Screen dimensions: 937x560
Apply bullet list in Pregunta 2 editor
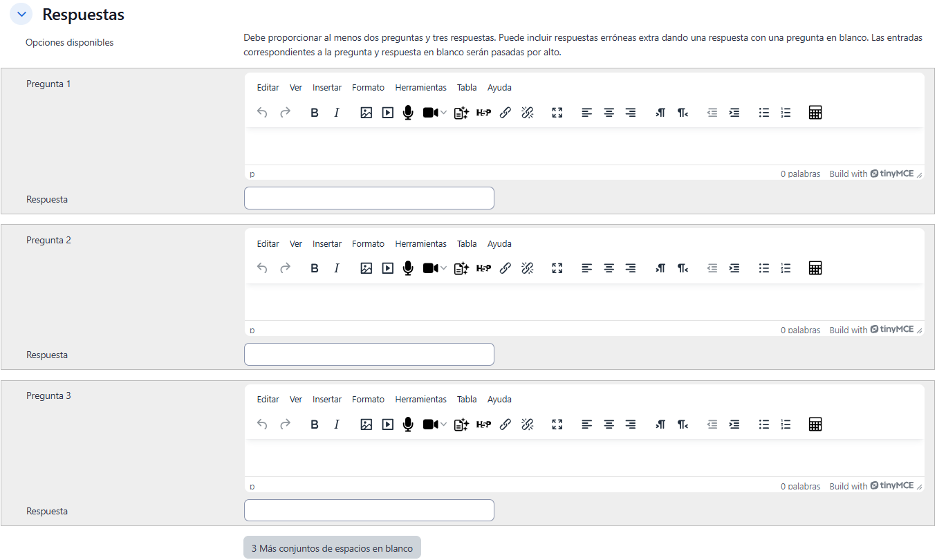[764, 268]
